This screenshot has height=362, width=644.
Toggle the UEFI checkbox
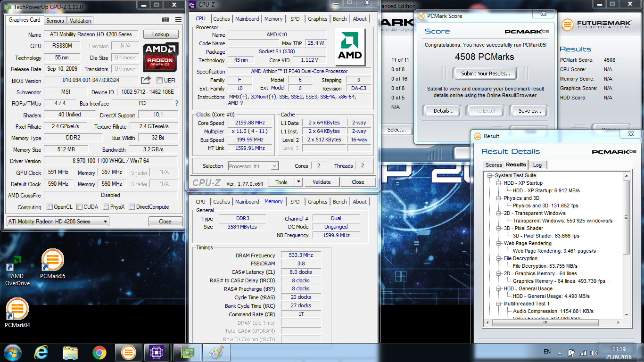pos(160,80)
